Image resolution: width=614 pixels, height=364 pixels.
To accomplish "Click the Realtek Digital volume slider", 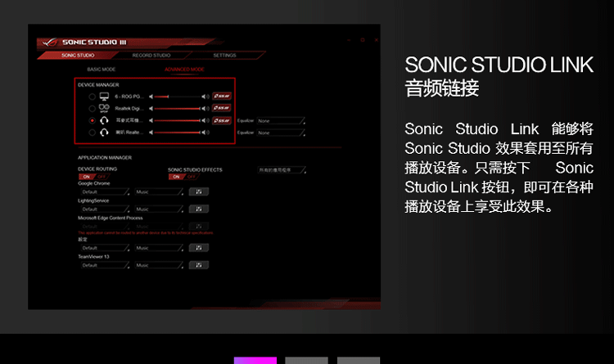I will tap(178, 109).
